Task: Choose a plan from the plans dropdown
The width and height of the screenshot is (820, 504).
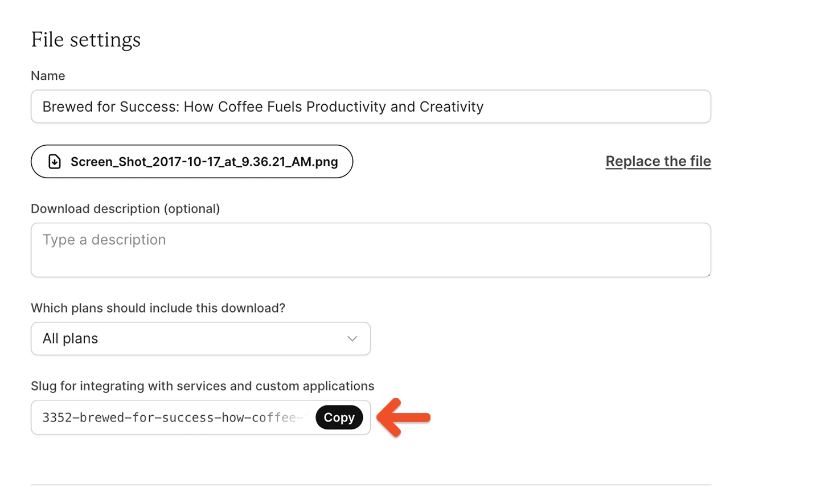Action: coord(200,338)
